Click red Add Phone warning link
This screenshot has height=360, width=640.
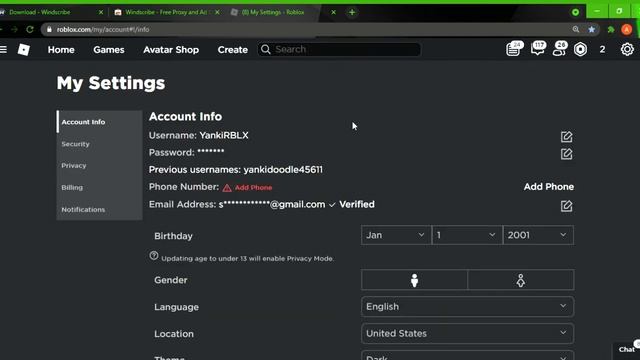point(253,187)
